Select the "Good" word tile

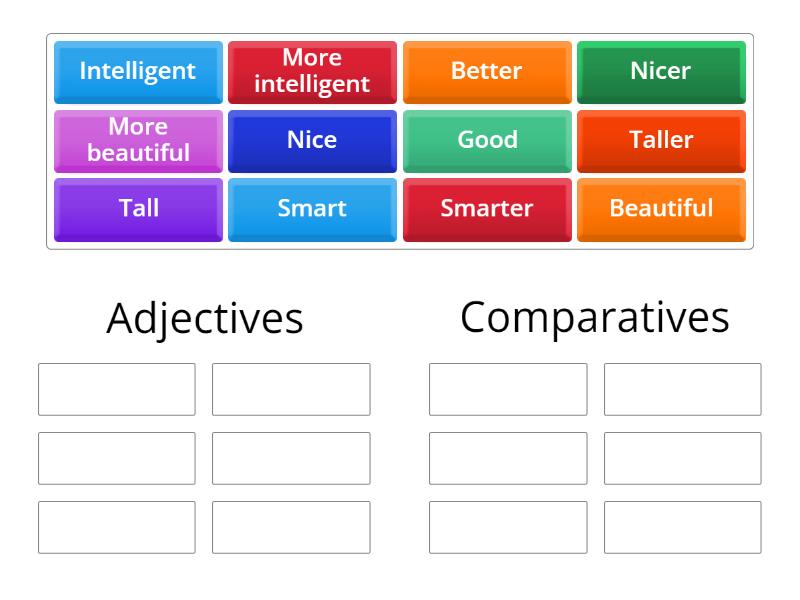pos(487,140)
